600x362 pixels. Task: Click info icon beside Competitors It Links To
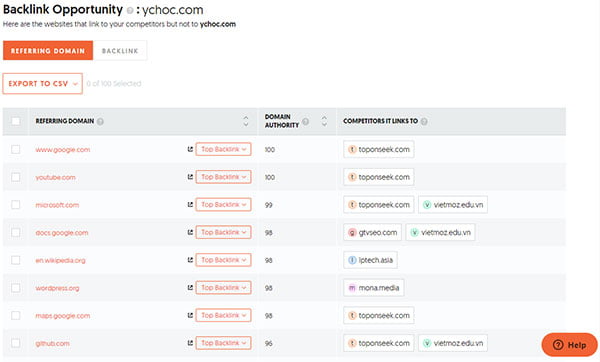pyautogui.click(x=424, y=121)
